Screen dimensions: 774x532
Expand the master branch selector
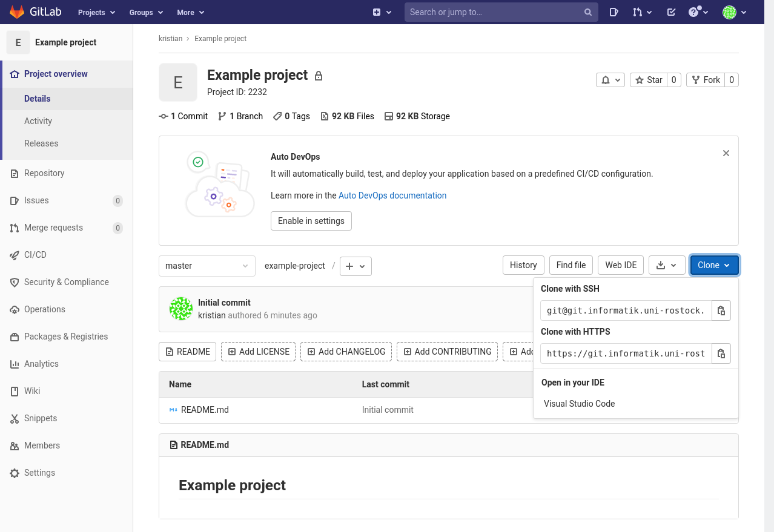tap(207, 266)
